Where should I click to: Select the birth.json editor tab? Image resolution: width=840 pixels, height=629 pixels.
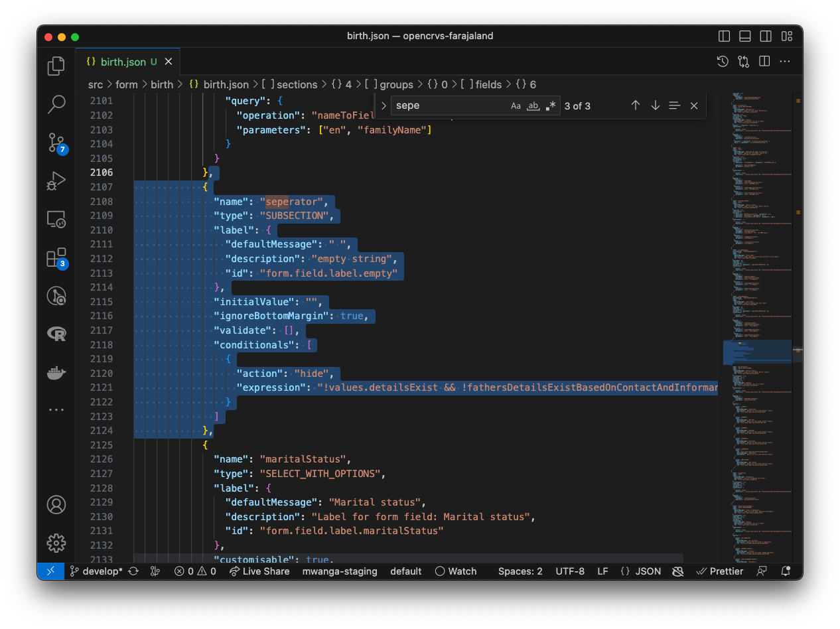point(123,62)
